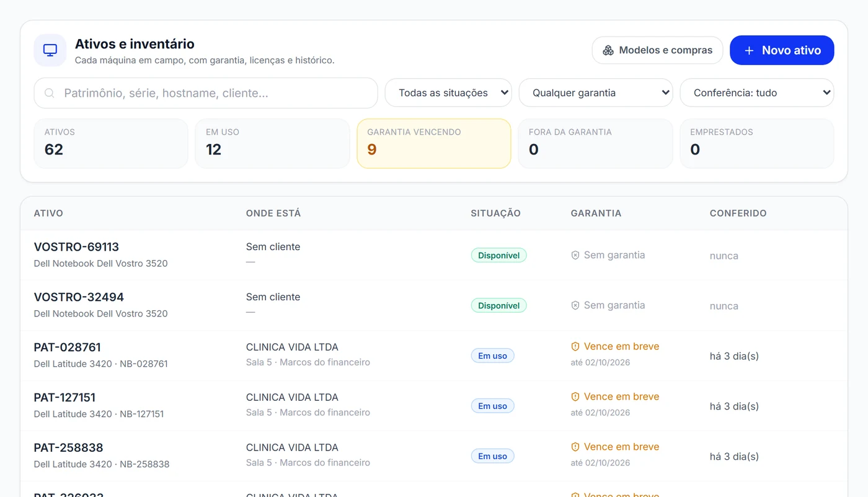The width and height of the screenshot is (868, 497).
Task: Select the Em uso 12 summary card
Action: pyautogui.click(x=272, y=143)
